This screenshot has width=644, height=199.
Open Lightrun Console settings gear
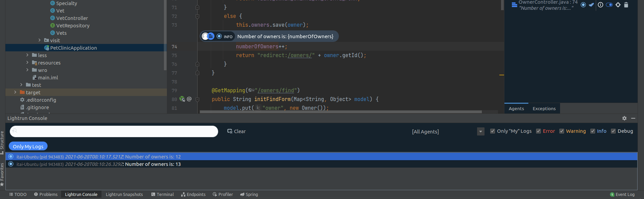(624, 118)
